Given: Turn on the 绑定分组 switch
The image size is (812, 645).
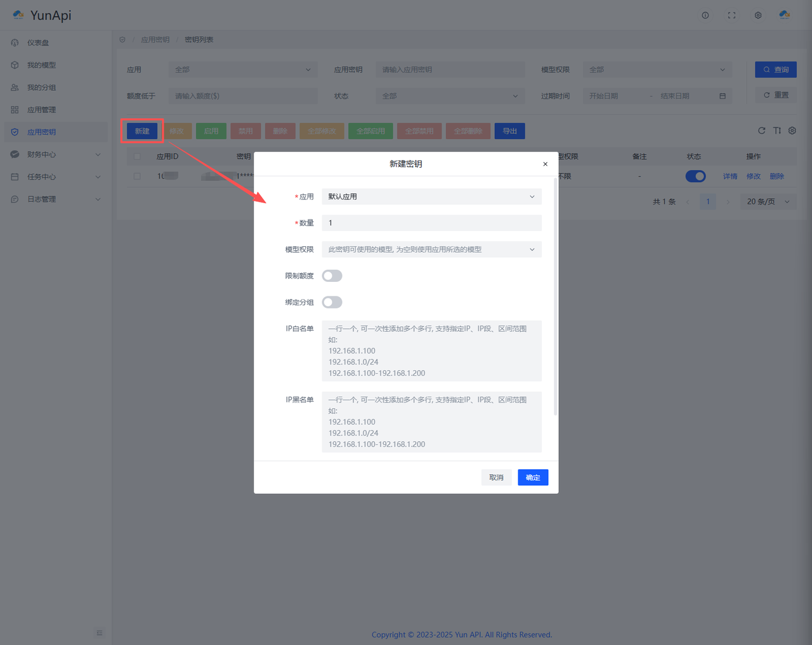Looking at the screenshot, I should 332,302.
